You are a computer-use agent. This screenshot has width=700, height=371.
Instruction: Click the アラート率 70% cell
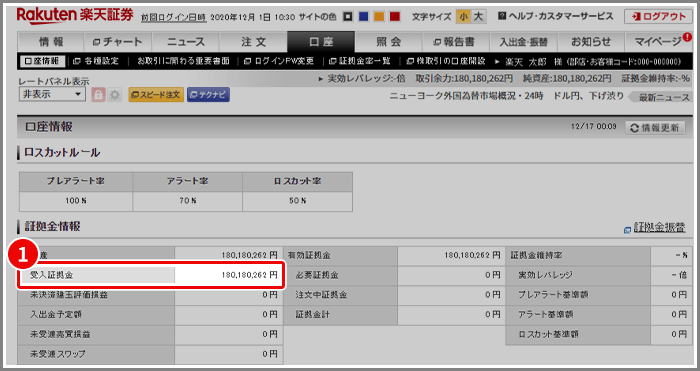click(x=188, y=201)
